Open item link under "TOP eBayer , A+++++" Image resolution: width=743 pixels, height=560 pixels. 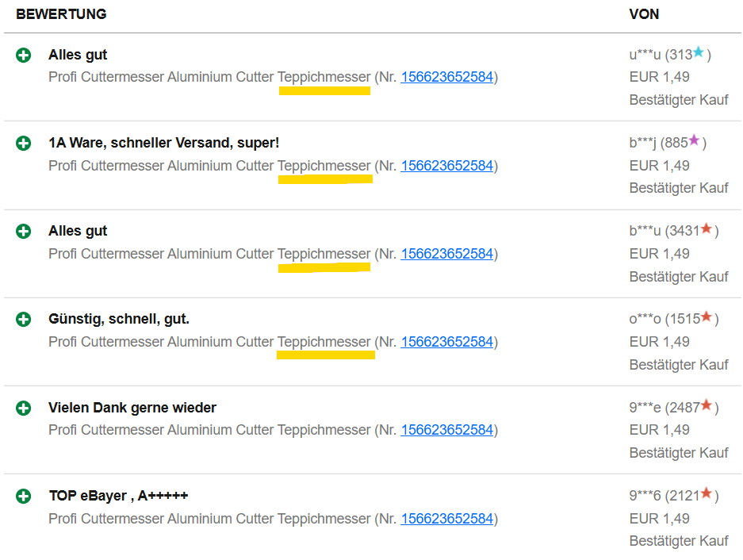(x=447, y=519)
